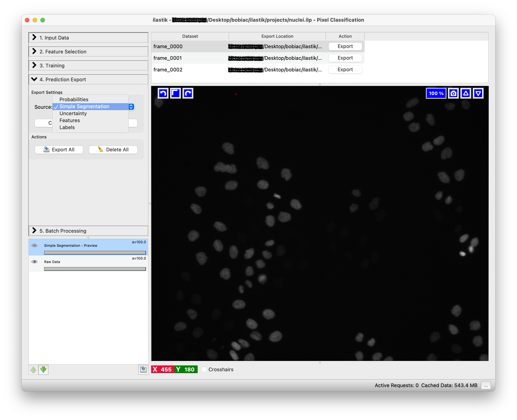The width and height of the screenshot is (517, 420).
Task: Select Probabilities from Source list
Action: [x=74, y=99]
